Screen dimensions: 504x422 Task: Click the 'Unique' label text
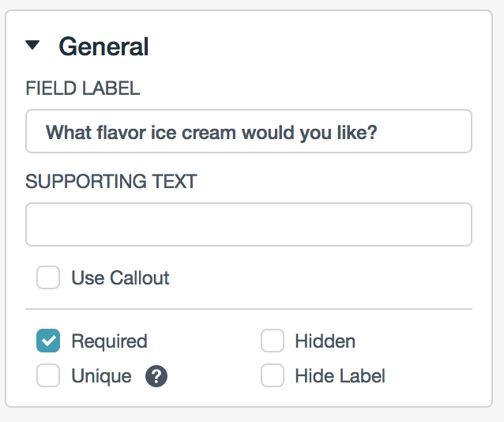coord(101,376)
